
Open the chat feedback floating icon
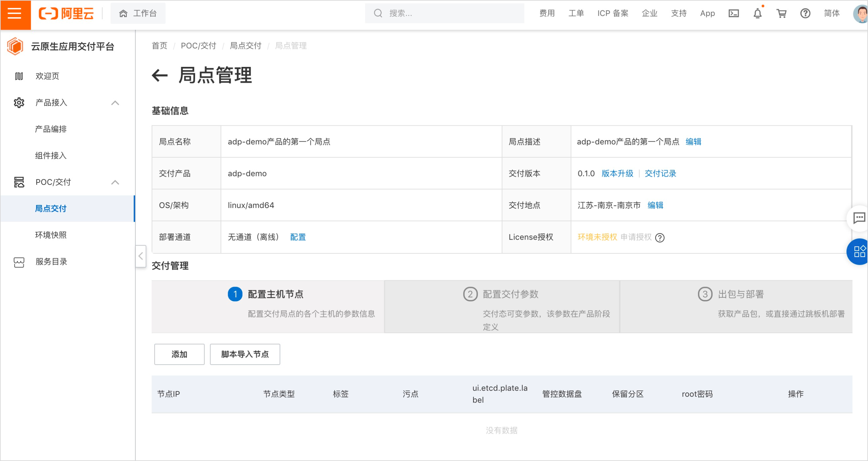tap(859, 218)
